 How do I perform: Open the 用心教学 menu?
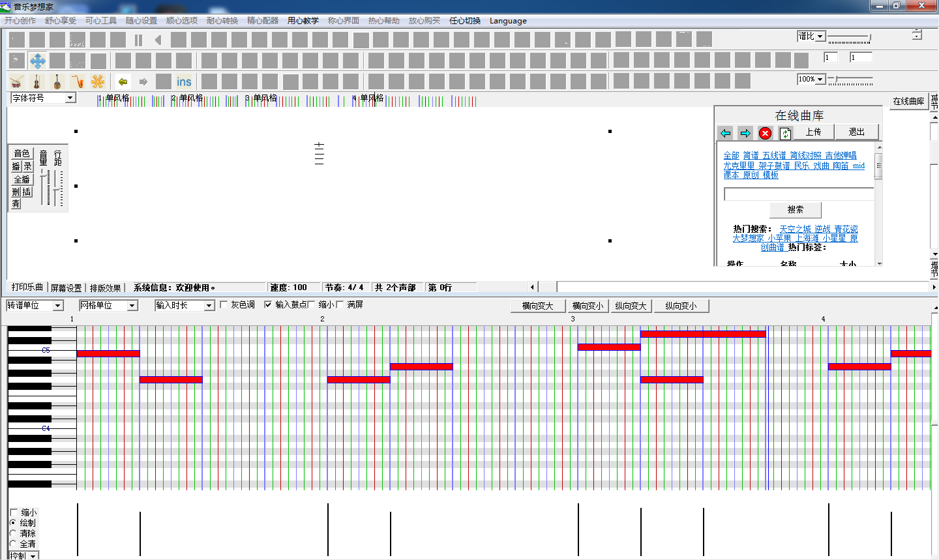(303, 21)
